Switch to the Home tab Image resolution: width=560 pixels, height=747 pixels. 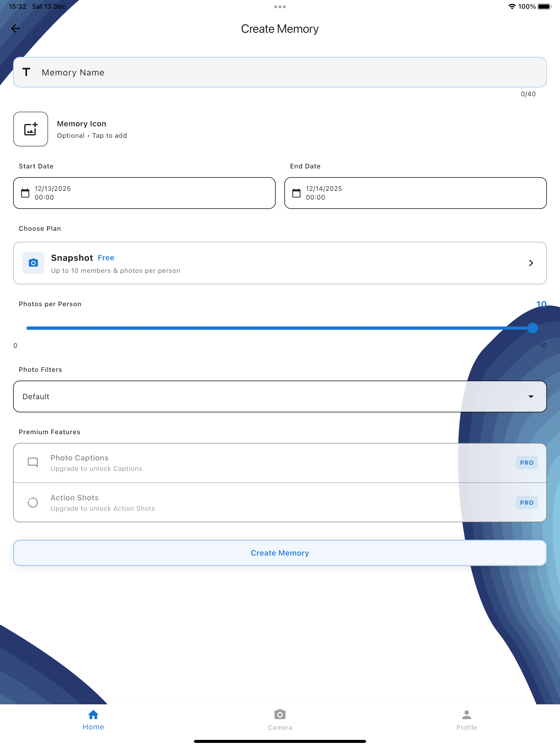click(x=93, y=720)
